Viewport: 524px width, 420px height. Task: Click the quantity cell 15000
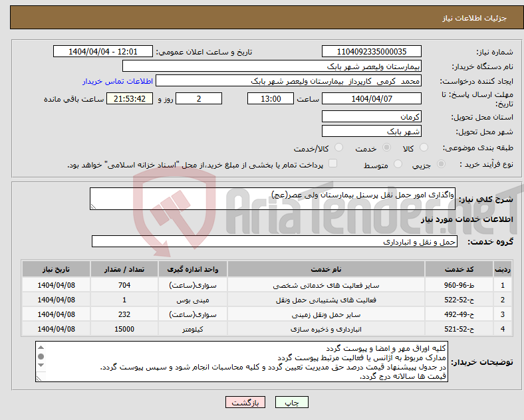pos(124,329)
